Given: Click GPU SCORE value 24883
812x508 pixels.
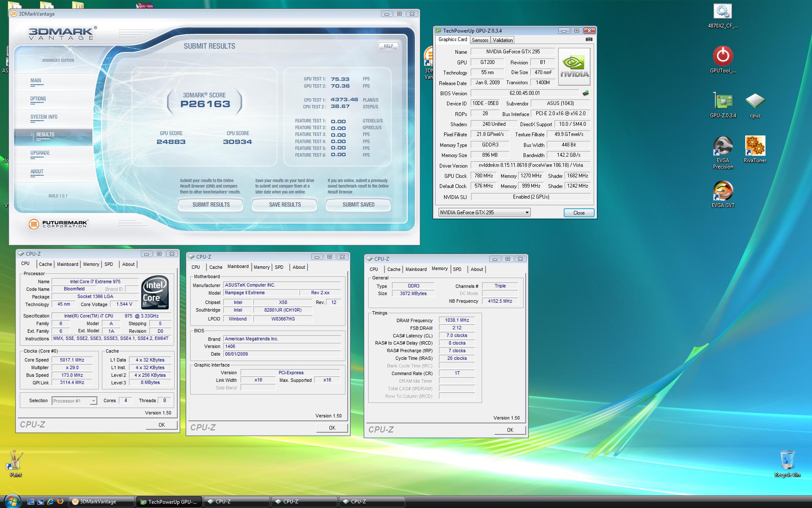Looking at the screenshot, I should 171,142.
